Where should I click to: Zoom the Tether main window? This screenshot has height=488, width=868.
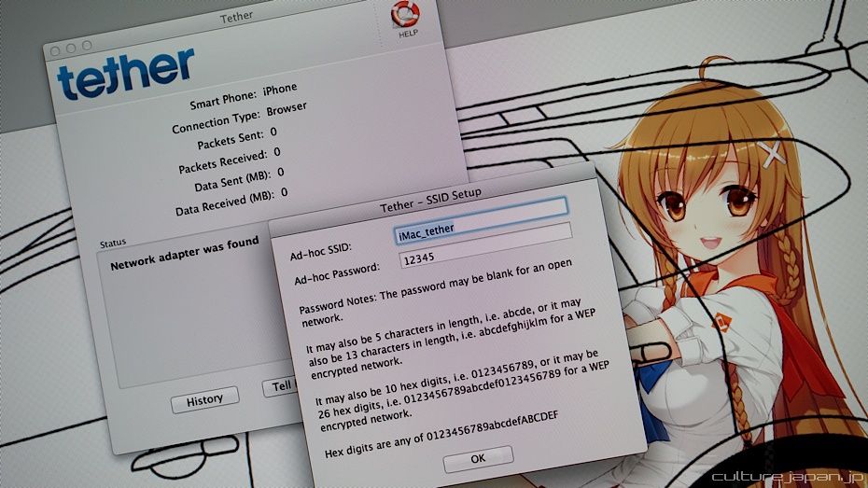pyautogui.click(x=87, y=46)
